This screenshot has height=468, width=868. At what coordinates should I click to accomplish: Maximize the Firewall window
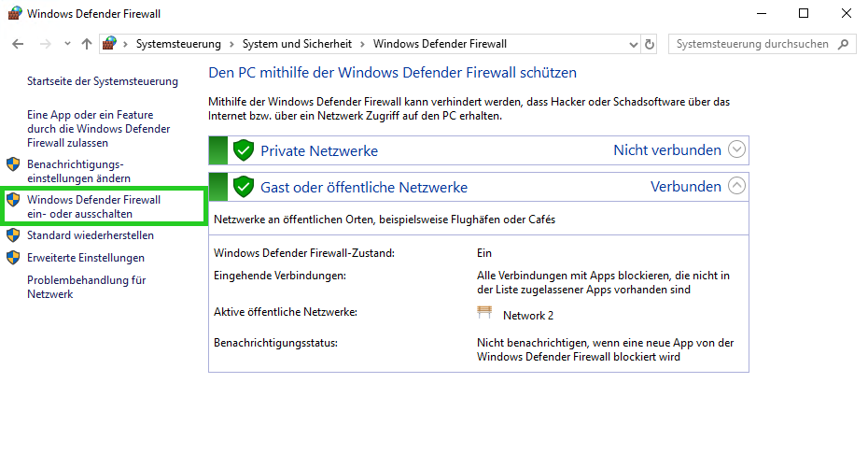pyautogui.click(x=804, y=13)
